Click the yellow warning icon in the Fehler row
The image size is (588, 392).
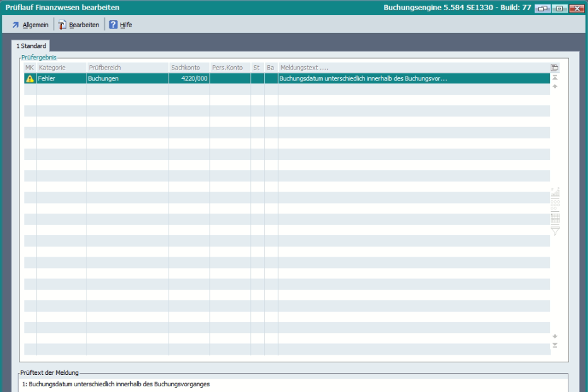coord(30,79)
